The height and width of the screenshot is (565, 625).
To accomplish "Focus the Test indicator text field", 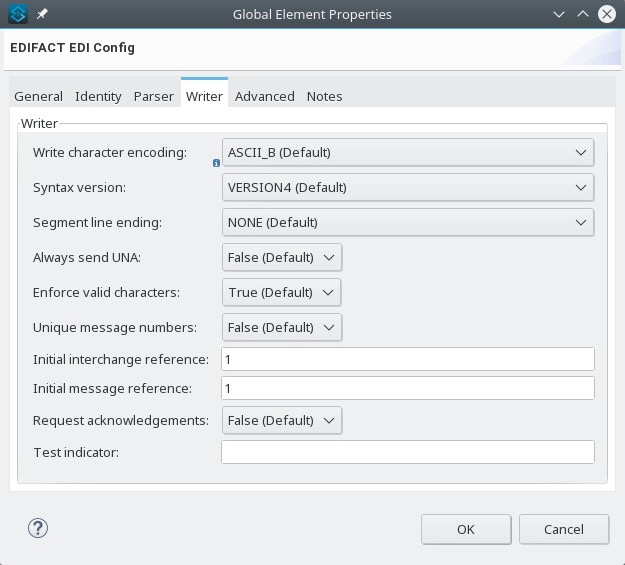I will pyautogui.click(x=408, y=452).
